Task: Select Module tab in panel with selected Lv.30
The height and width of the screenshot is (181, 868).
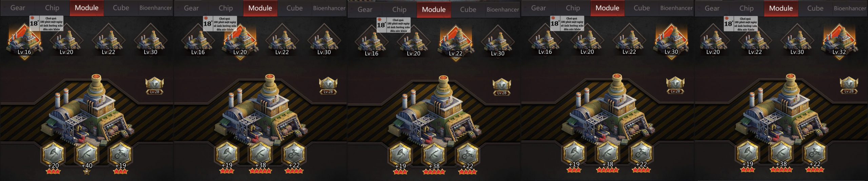Action: pyautogui.click(x=607, y=8)
